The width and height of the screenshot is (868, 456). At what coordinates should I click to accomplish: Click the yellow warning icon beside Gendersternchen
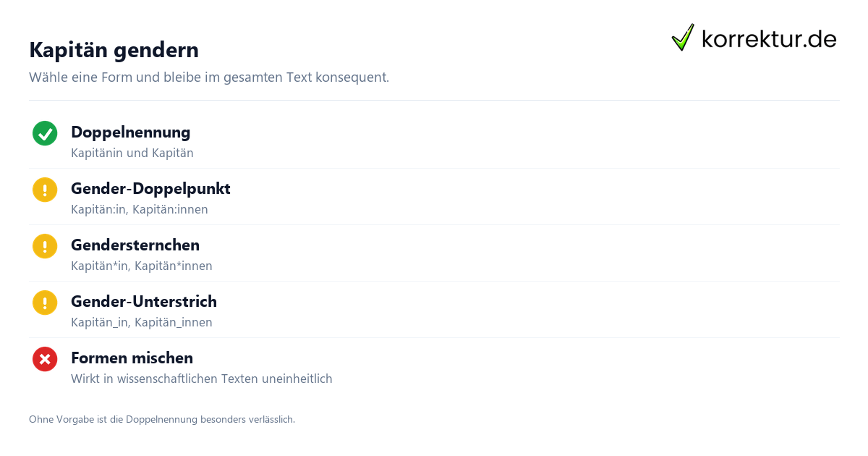[x=45, y=246]
